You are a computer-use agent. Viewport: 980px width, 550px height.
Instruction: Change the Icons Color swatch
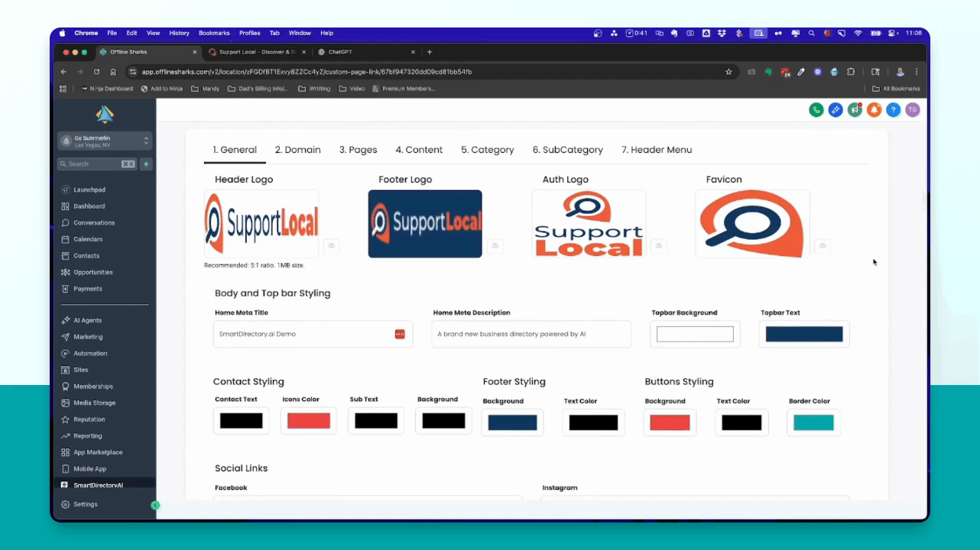coord(308,420)
